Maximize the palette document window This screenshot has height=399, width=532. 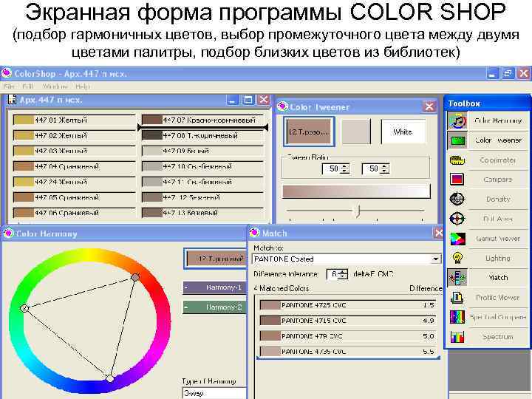pos(248,100)
